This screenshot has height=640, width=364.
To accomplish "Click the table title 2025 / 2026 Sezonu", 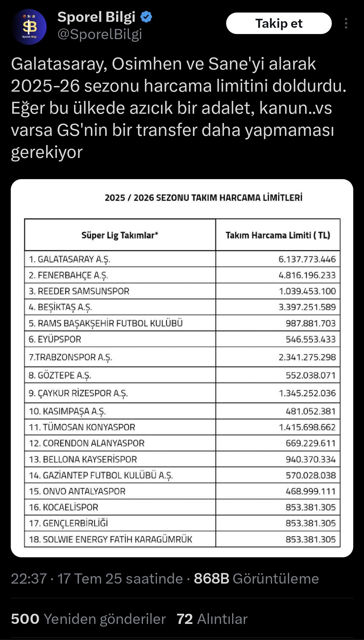I will click(203, 198).
